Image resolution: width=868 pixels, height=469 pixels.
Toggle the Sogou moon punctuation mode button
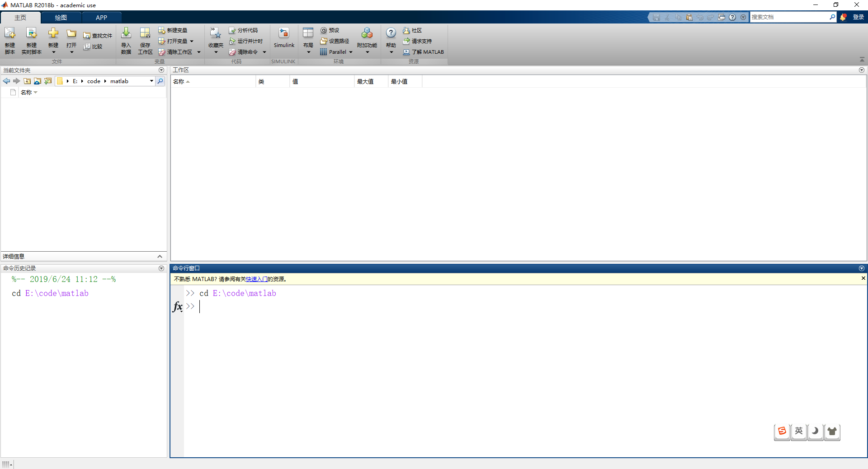pos(815,431)
